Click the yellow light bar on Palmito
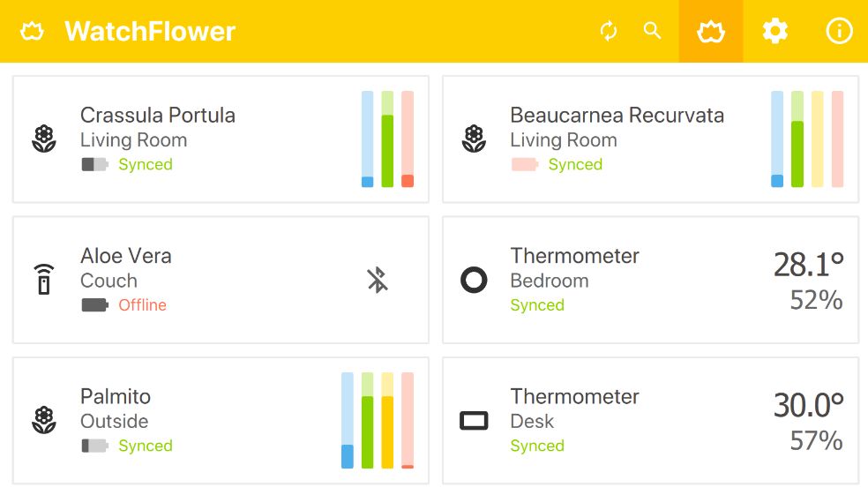 click(x=387, y=421)
